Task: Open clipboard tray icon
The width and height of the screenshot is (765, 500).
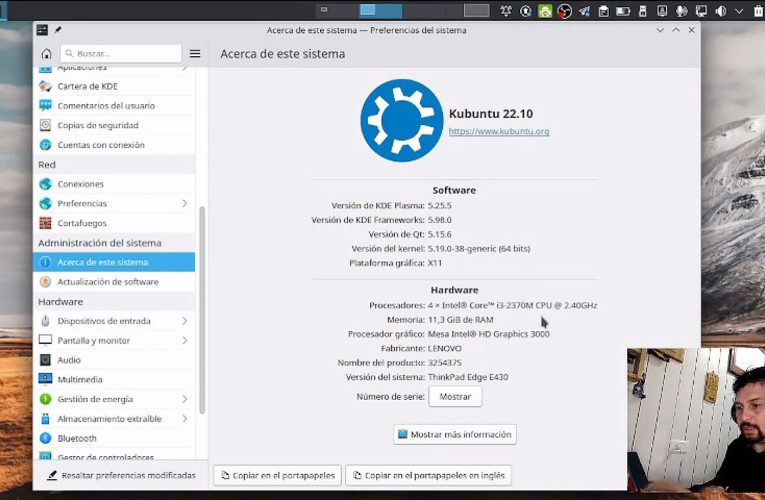Action: [604, 11]
